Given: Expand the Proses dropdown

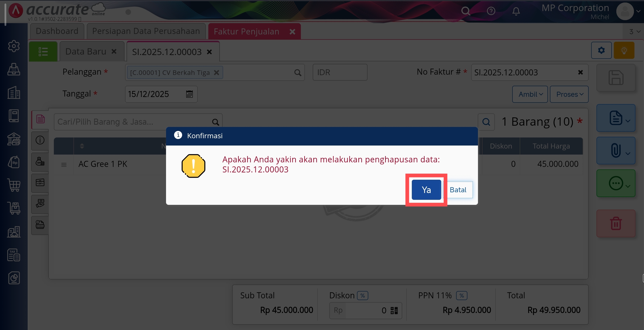Looking at the screenshot, I should 569,94.
